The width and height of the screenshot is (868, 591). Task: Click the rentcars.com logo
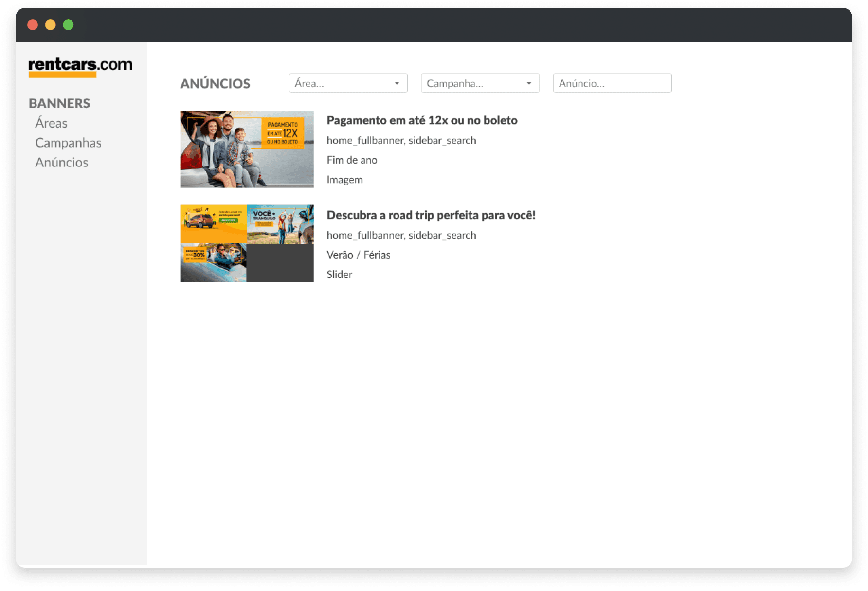(80, 67)
